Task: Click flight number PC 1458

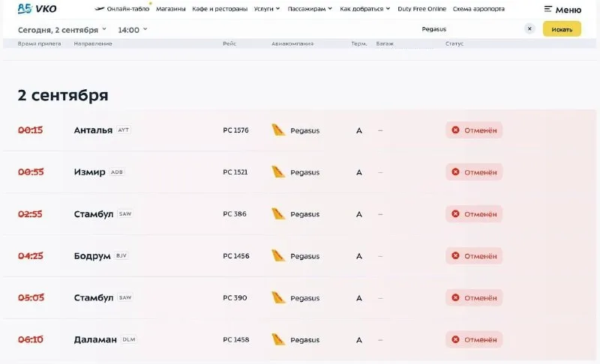Action: click(236, 339)
